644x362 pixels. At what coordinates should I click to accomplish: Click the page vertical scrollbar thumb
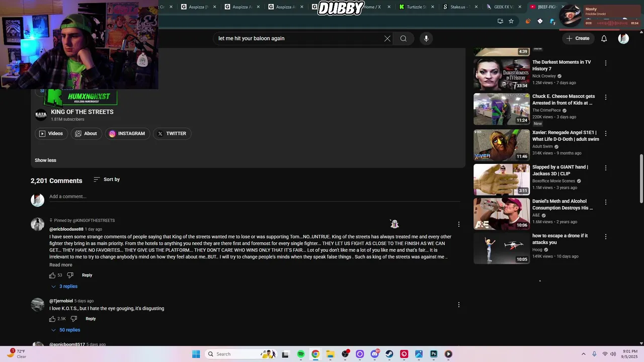641,179
